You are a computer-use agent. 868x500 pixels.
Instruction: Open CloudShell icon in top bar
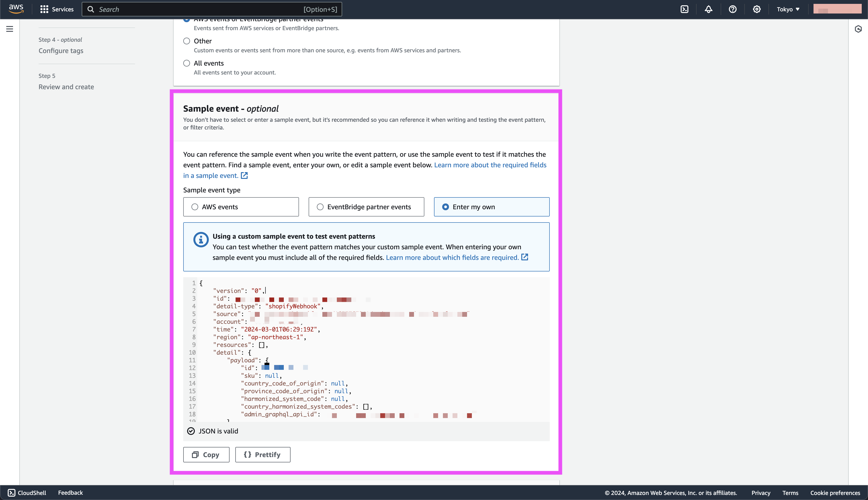tap(684, 9)
